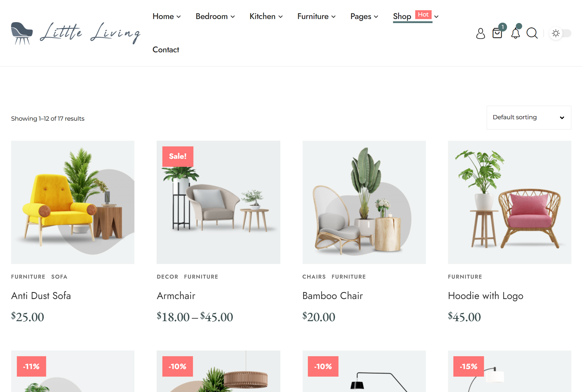Open the Shop menu item
The width and height of the screenshot is (588, 392).
click(402, 16)
